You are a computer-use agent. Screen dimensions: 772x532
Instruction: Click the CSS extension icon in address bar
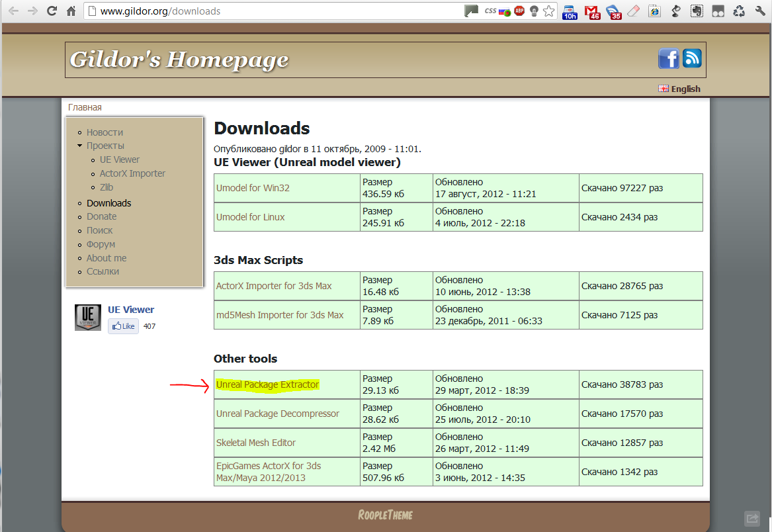pos(490,11)
